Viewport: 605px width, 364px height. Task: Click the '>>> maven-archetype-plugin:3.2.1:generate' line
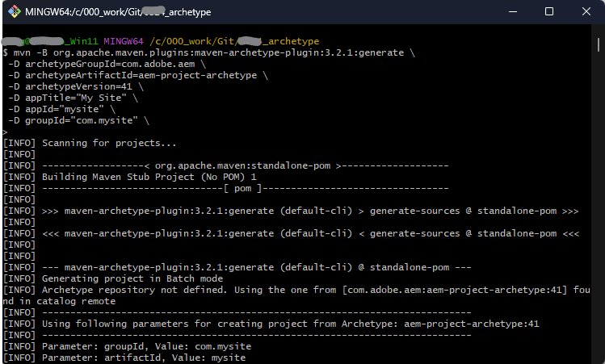point(291,211)
